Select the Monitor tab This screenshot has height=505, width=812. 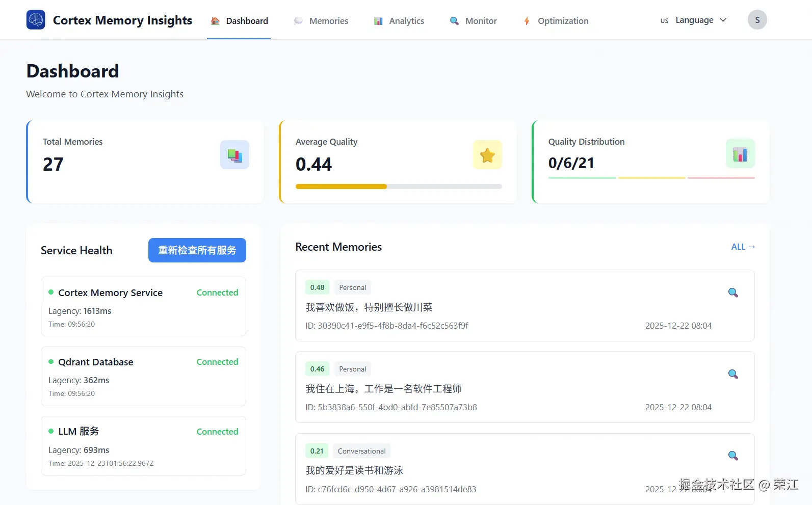pos(474,21)
